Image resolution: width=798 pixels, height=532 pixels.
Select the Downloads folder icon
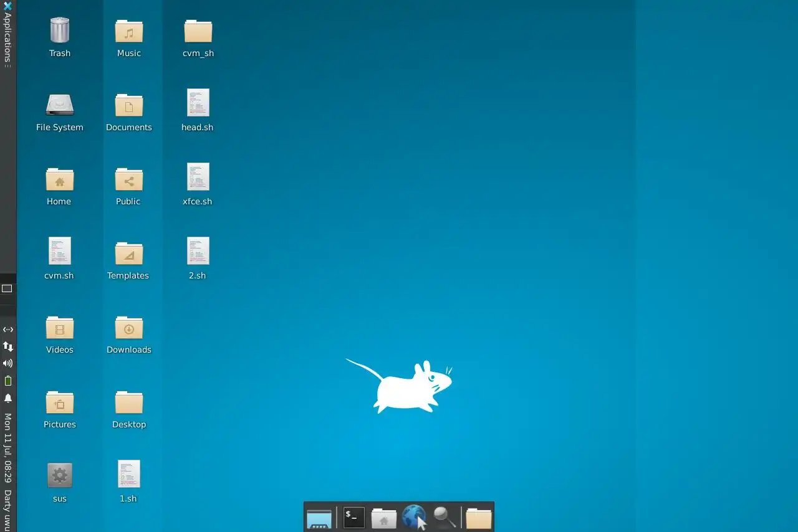coord(129,328)
